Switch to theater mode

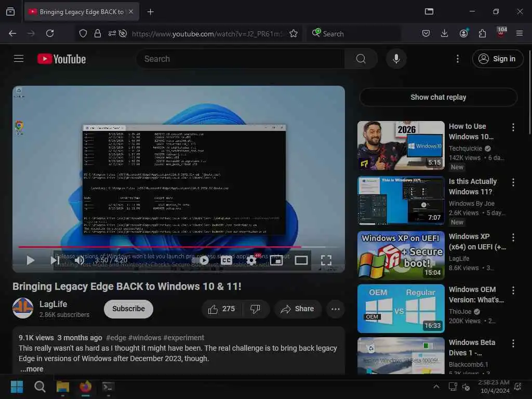[x=301, y=260]
